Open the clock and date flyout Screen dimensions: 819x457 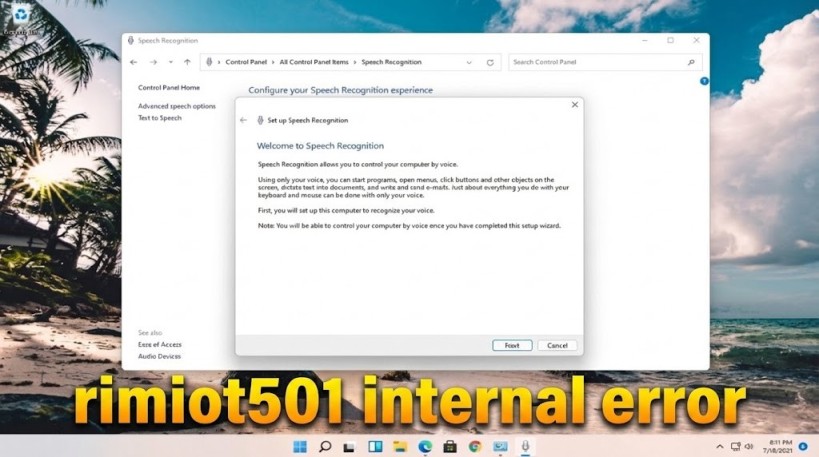778,447
